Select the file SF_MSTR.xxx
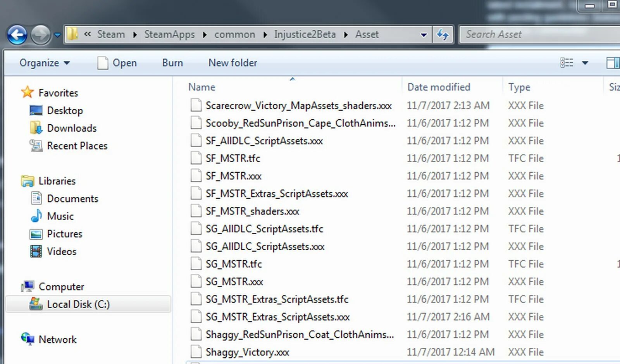Viewport: 620px width, 364px height. (233, 176)
